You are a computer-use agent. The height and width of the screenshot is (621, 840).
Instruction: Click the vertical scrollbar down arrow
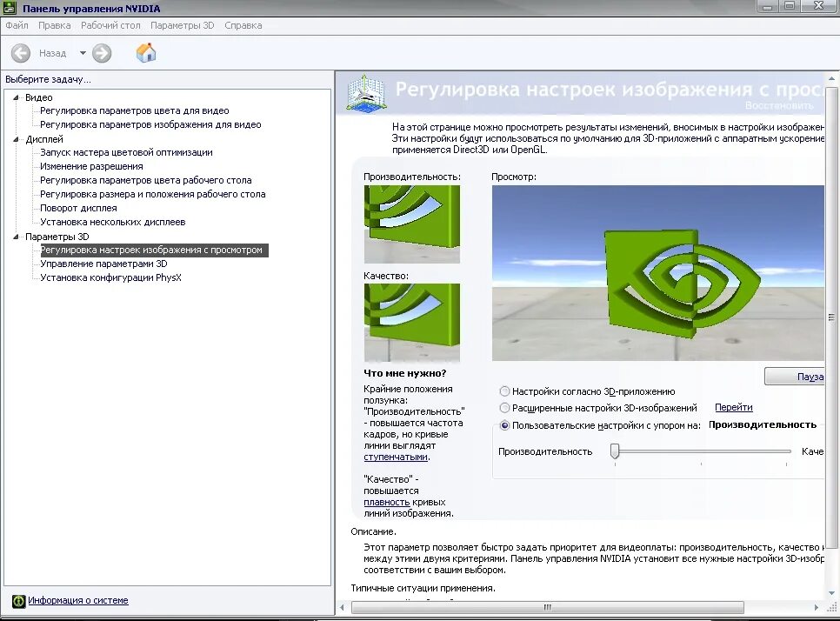tap(831, 592)
